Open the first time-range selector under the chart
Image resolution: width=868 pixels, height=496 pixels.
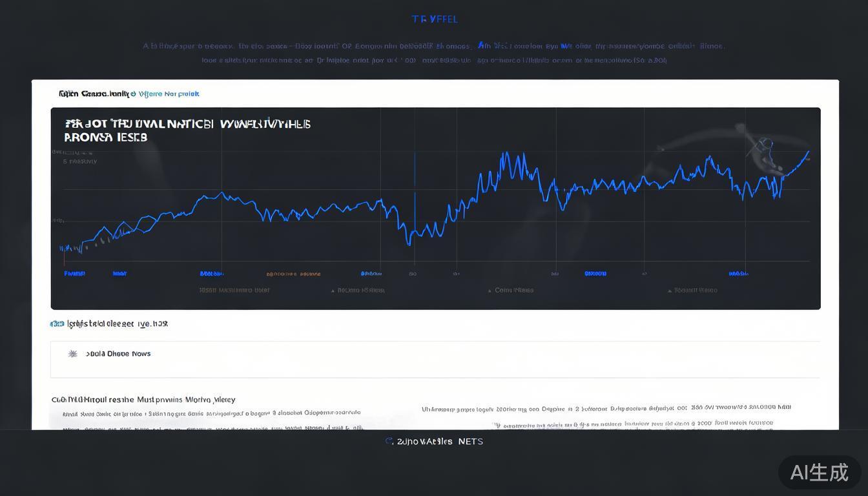tap(73, 273)
